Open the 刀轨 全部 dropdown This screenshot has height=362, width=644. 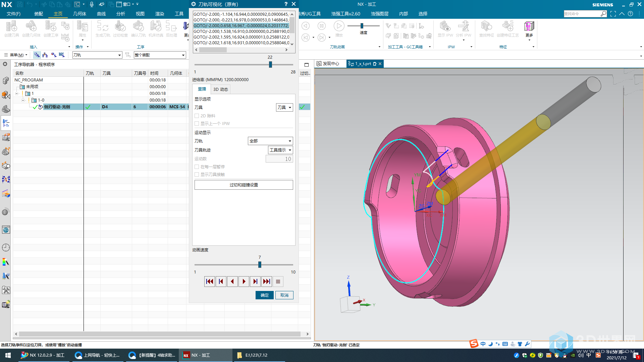[270, 141]
